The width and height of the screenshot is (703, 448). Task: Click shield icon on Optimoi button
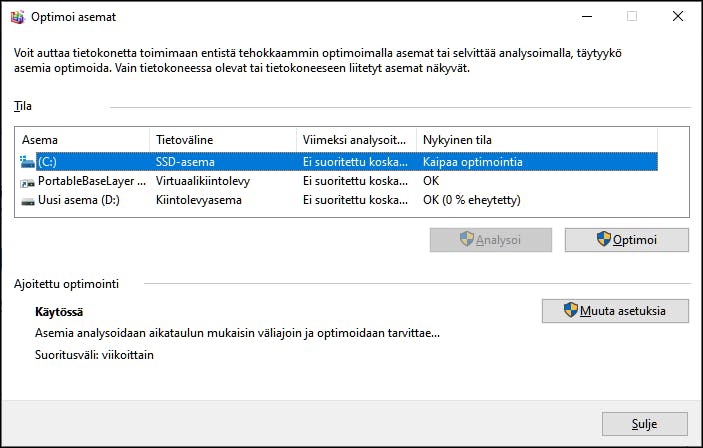[x=603, y=239]
